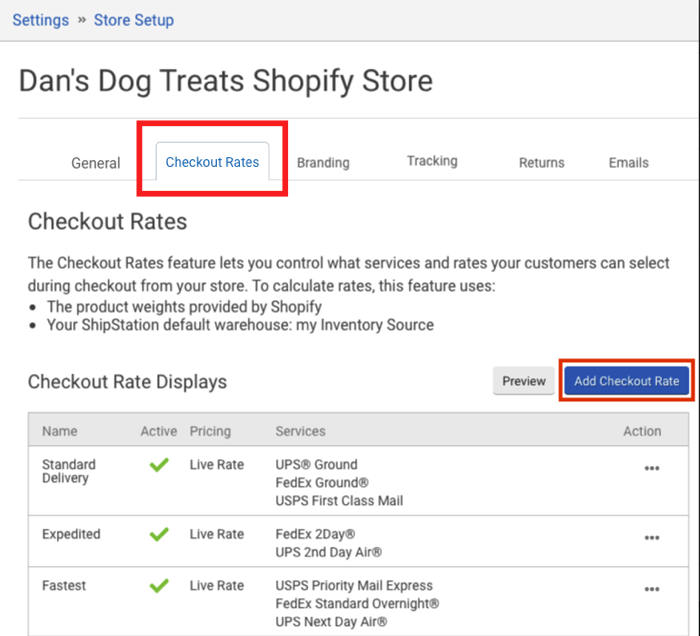This screenshot has height=636, width=700.
Task: Click active checkmark for Fastest
Action: tap(159, 585)
